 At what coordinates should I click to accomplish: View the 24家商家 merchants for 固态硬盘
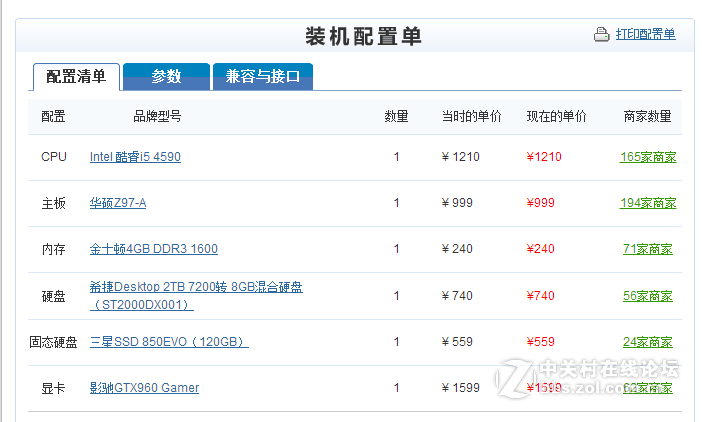point(648,342)
